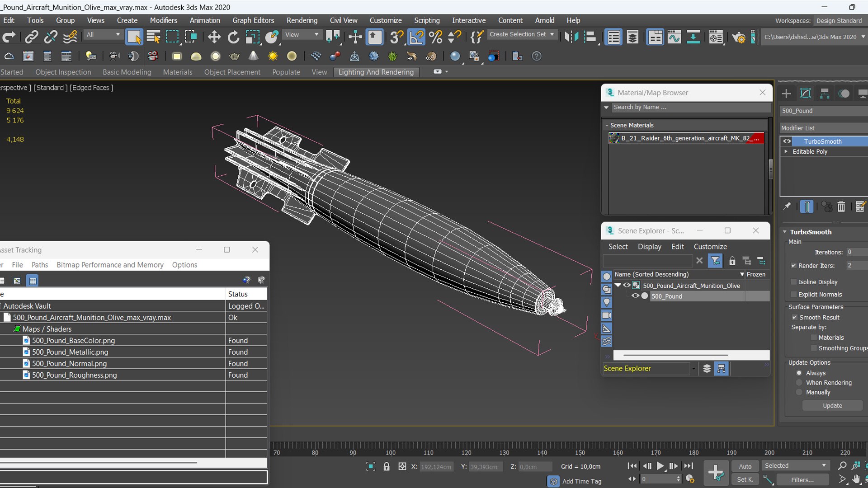Select When Rendering update option
This screenshot has width=868, height=488.
click(x=799, y=383)
